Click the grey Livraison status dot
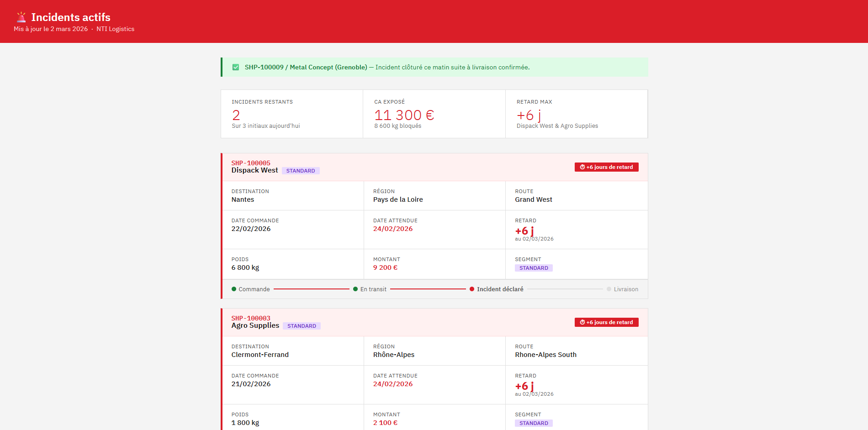Screen dimensions: 868x430 tap(609, 289)
